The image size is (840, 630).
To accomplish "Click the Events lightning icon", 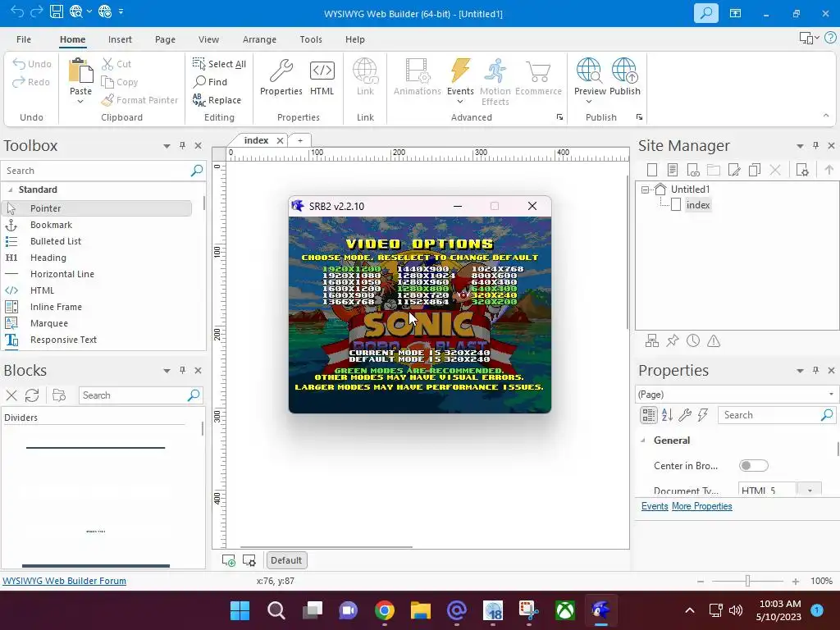I will (460, 71).
